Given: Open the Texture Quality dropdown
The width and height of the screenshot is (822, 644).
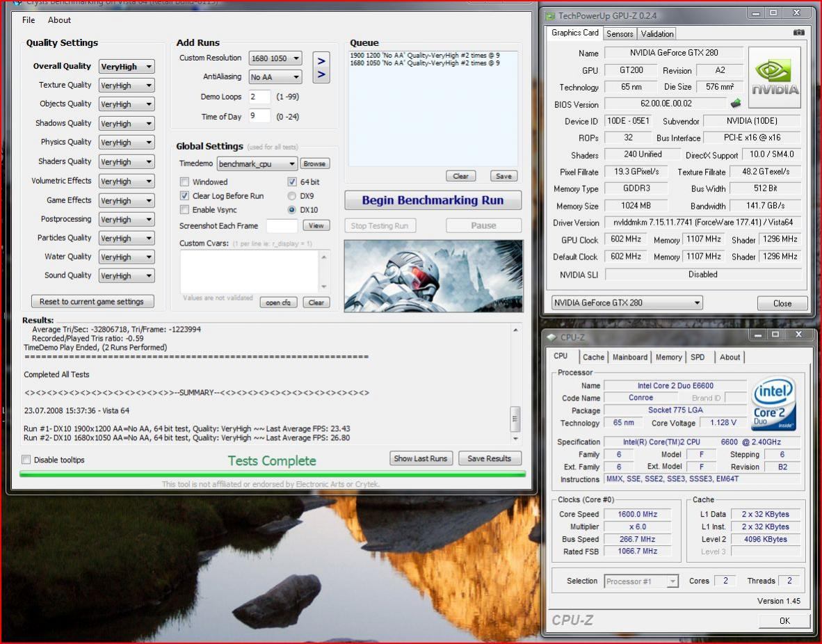Looking at the screenshot, I should pos(127,86).
